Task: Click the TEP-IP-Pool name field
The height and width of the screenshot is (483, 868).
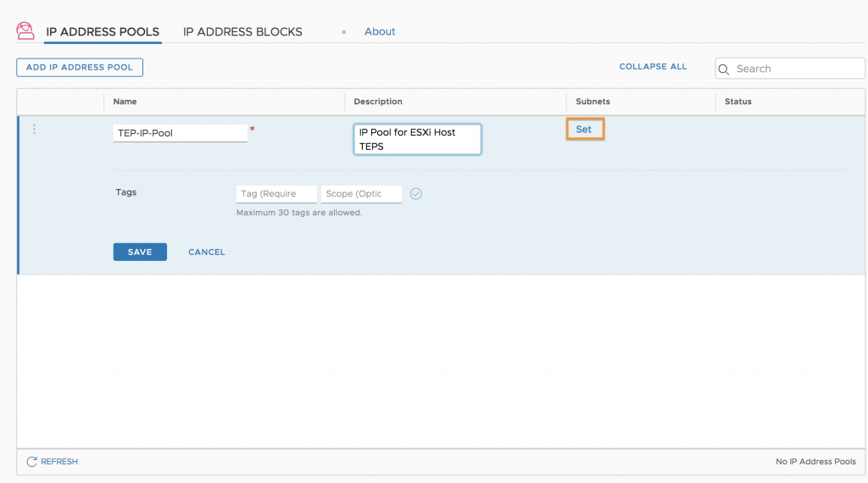Action: (x=180, y=133)
